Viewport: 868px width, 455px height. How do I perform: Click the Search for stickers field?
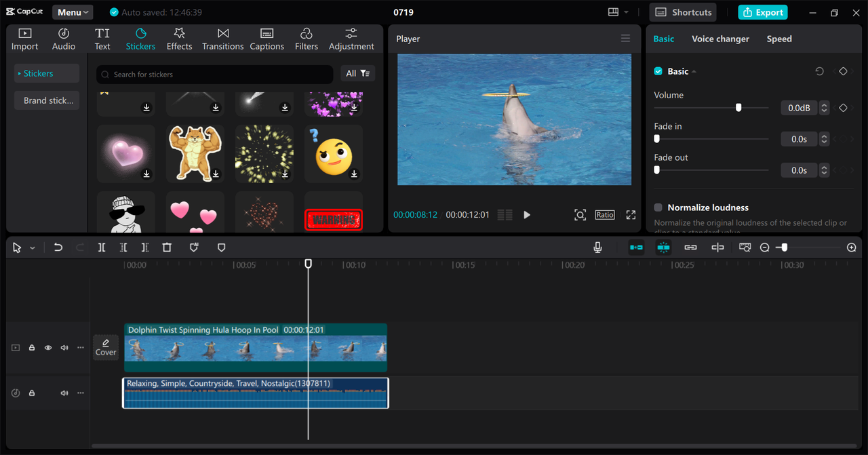pyautogui.click(x=214, y=74)
